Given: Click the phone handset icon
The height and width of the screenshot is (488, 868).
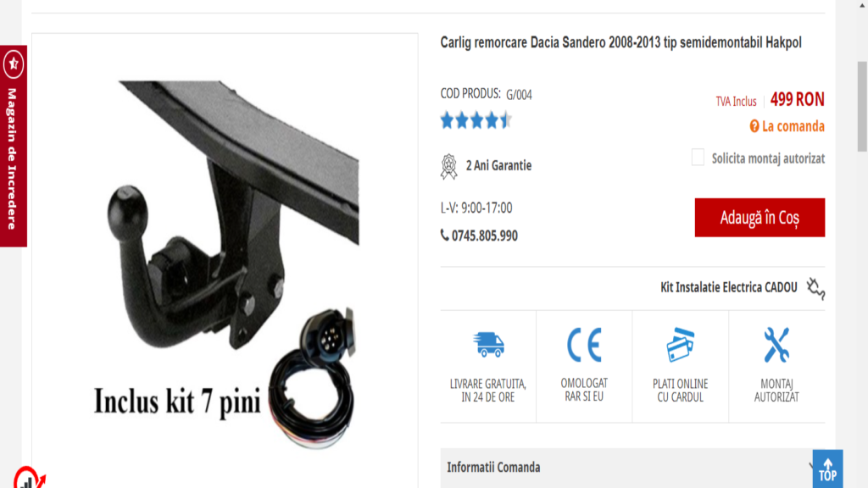Looking at the screenshot, I should 444,236.
